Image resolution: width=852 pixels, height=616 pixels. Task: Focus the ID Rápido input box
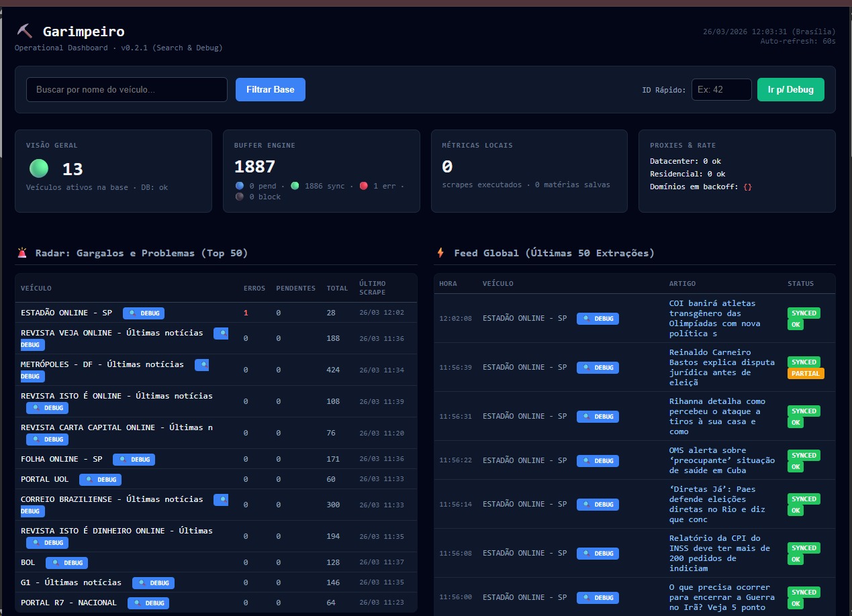[722, 89]
